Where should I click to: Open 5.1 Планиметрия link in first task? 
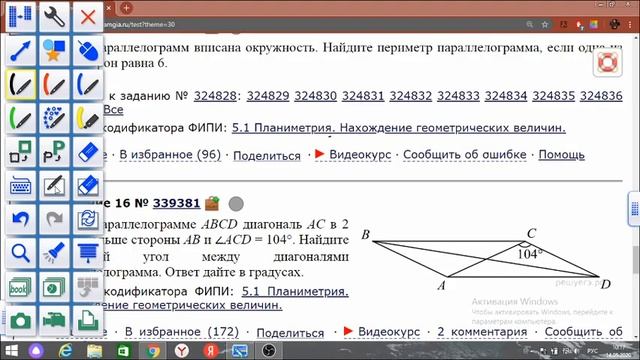tap(399, 128)
